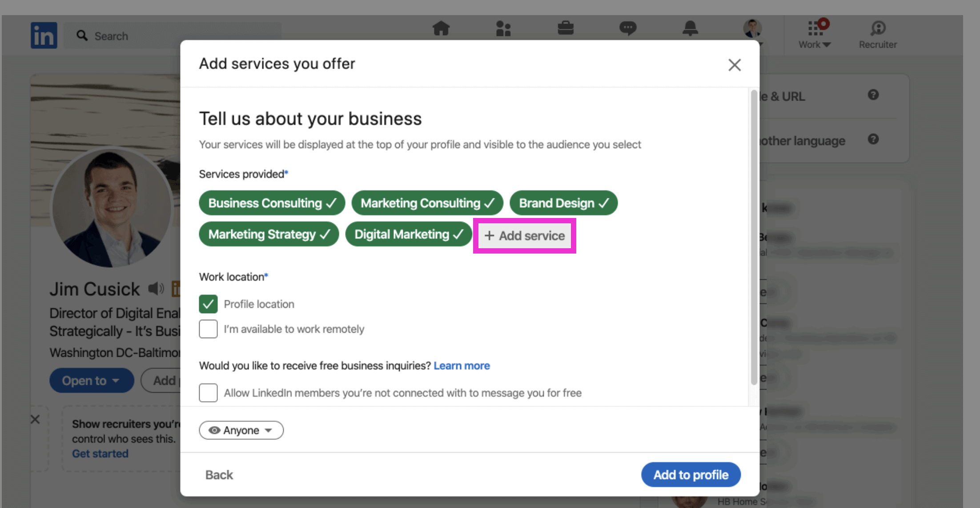
Task: Allow unconnected members to message for free
Action: click(x=208, y=393)
